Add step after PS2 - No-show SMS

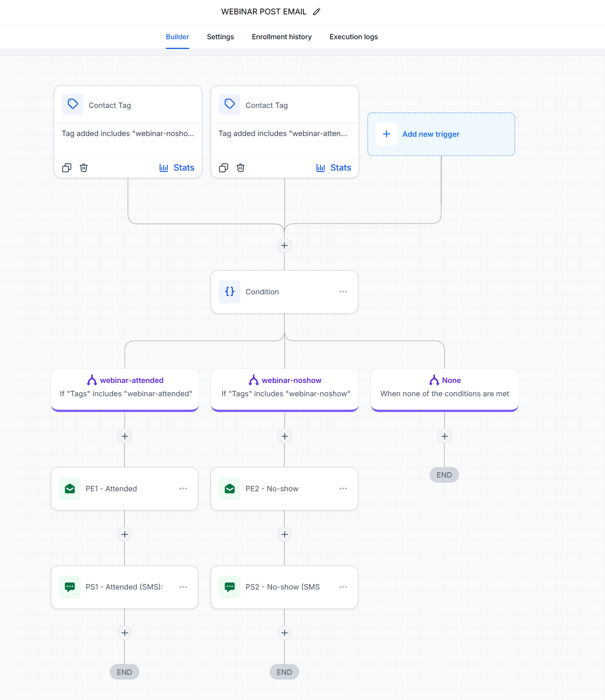285,633
